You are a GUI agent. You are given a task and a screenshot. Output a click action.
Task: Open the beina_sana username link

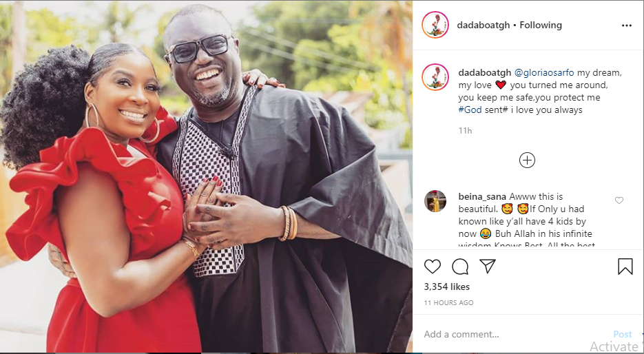[482, 197]
